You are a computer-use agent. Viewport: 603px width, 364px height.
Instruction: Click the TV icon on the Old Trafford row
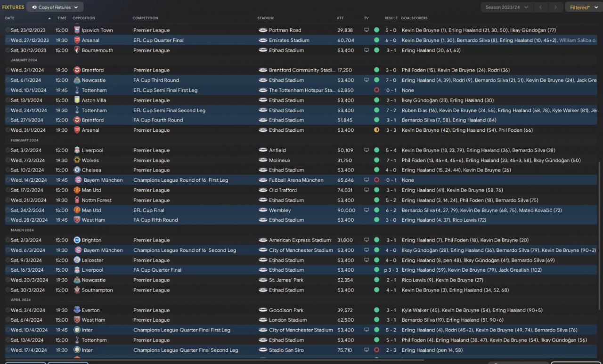pos(367,190)
